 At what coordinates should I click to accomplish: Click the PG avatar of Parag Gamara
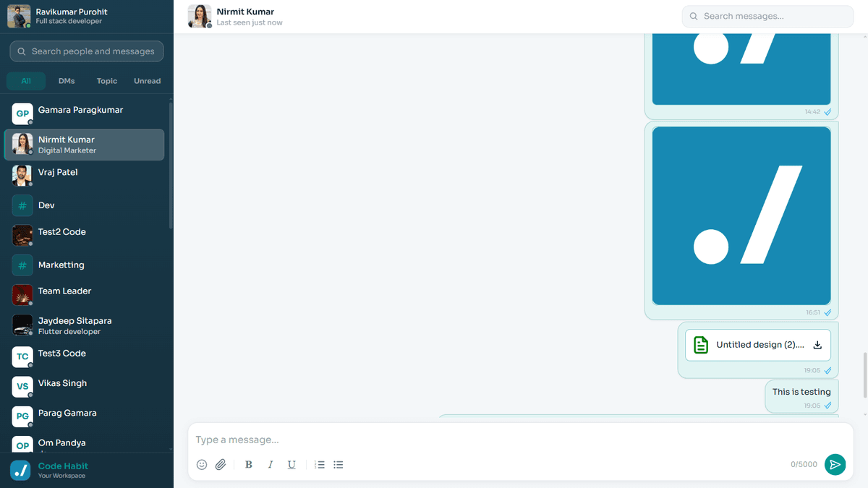click(x=22, y=416)
